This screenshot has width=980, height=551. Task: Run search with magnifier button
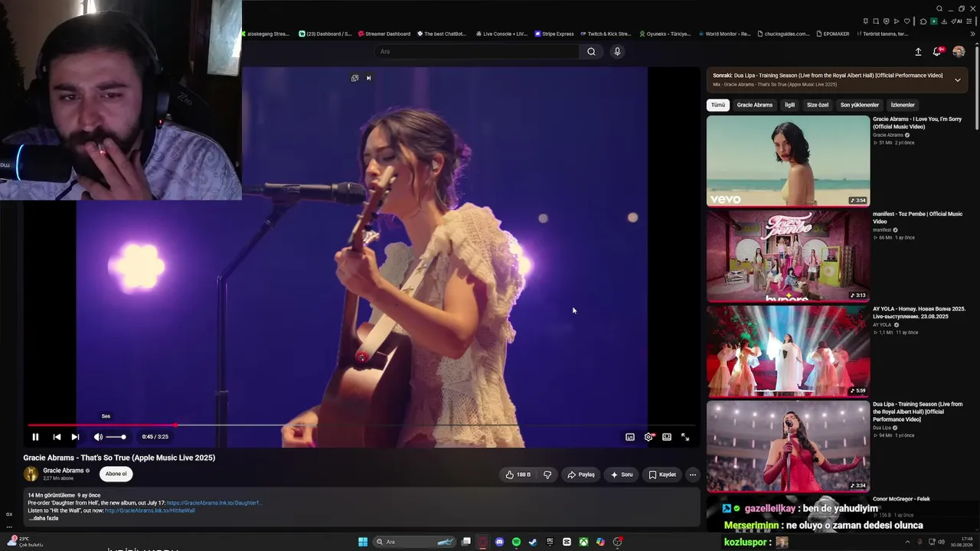point(591,51)
